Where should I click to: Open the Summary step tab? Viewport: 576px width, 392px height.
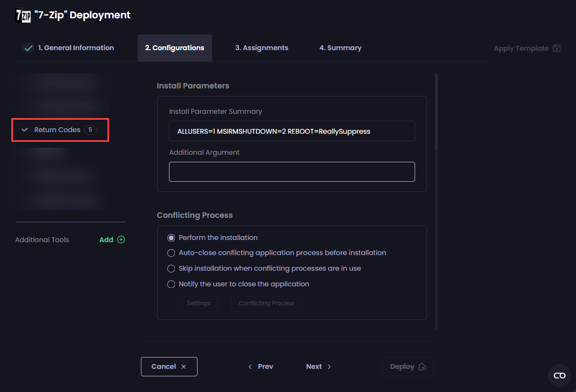340,47
